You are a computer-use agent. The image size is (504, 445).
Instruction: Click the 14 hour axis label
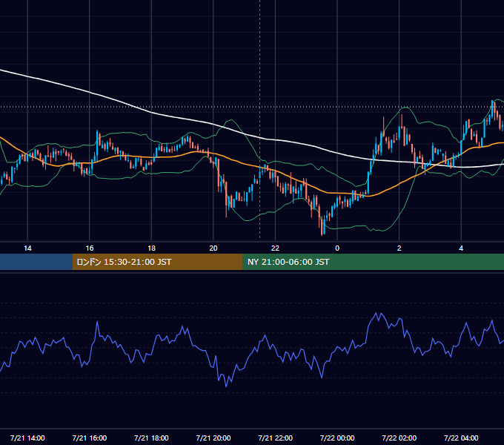point(27,248)
